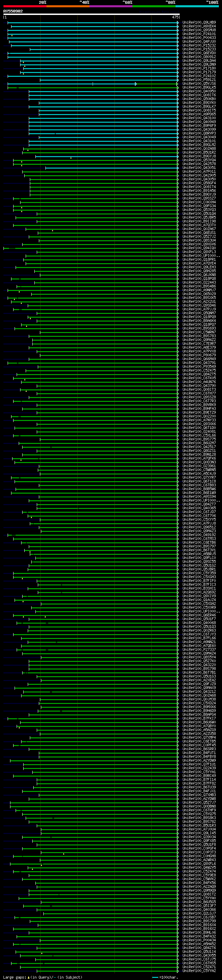This screenshot has width=222, height=980.
Task: Open the hit UniRef100_Q43051
Action: (199, 168)
